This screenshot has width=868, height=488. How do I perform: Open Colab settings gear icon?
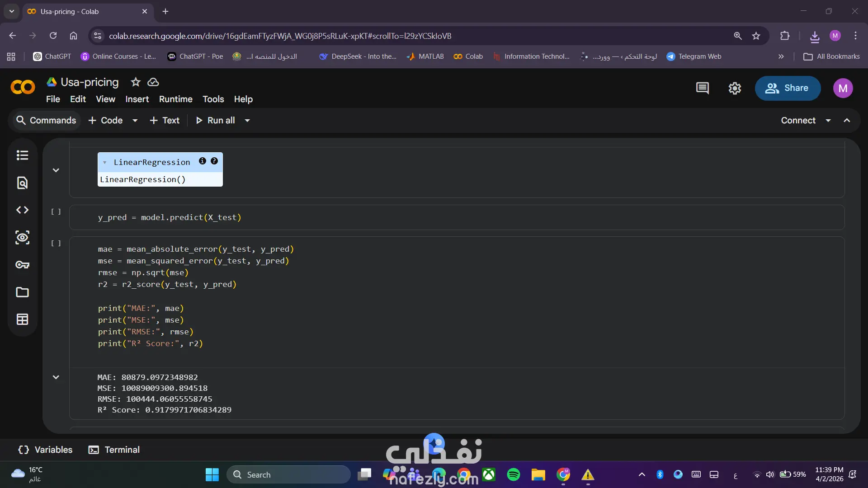coord(735,88)
